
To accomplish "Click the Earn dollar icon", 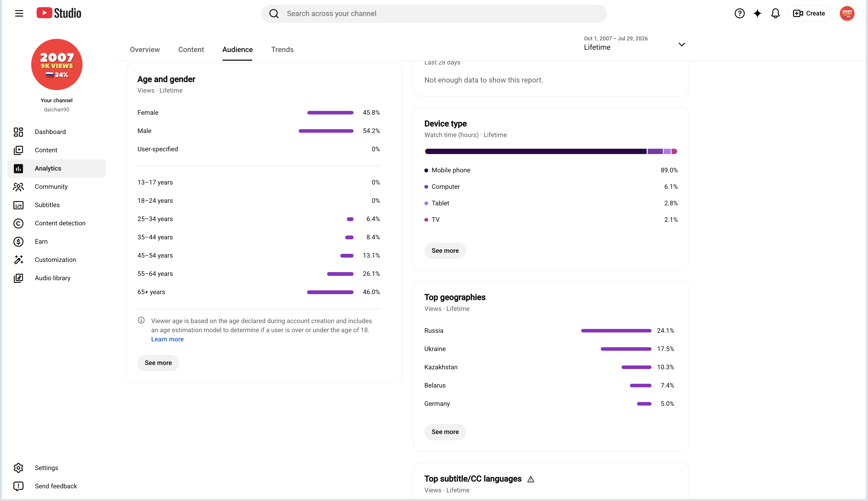I will point(18,242).
